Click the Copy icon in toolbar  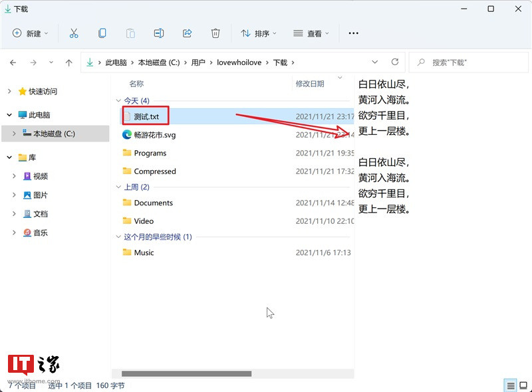point(102,33)
